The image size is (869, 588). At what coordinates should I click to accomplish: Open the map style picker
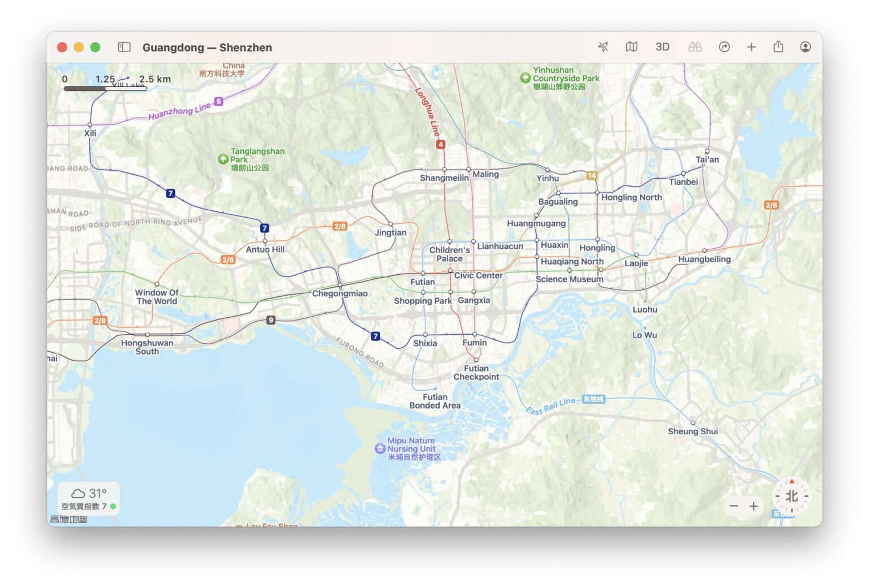pos(632,47)
